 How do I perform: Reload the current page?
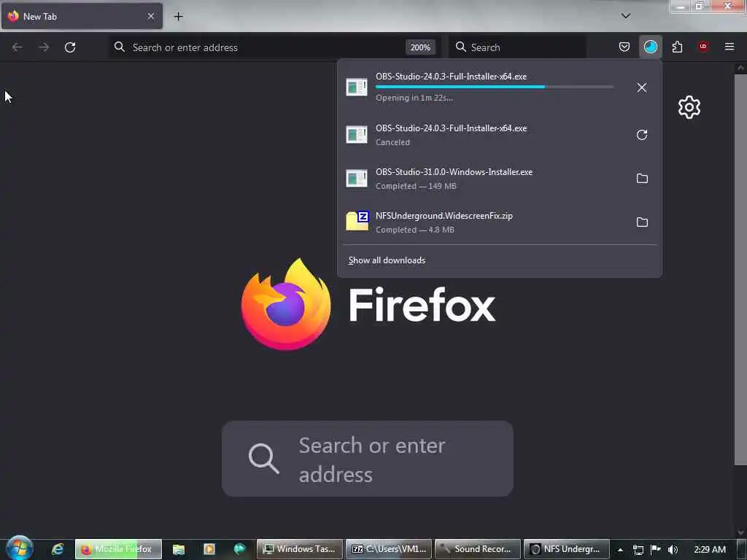[x=70, y=47]
